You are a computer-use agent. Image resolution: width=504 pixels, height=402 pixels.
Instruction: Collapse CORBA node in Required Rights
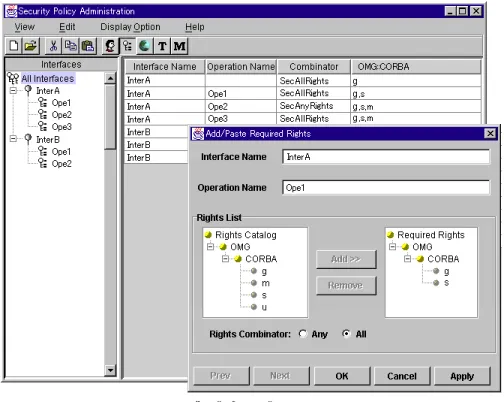407,259
